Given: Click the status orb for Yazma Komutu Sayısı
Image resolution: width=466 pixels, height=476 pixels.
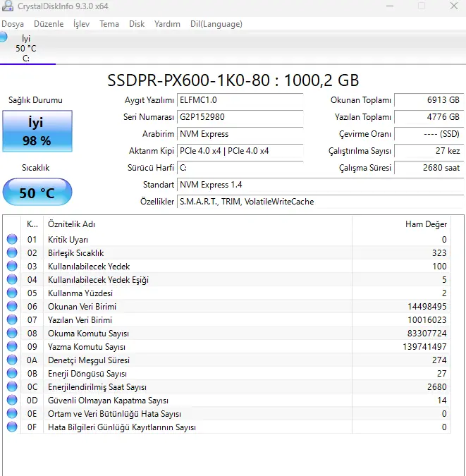Looking at the screenshot, I should coord(12,346).
